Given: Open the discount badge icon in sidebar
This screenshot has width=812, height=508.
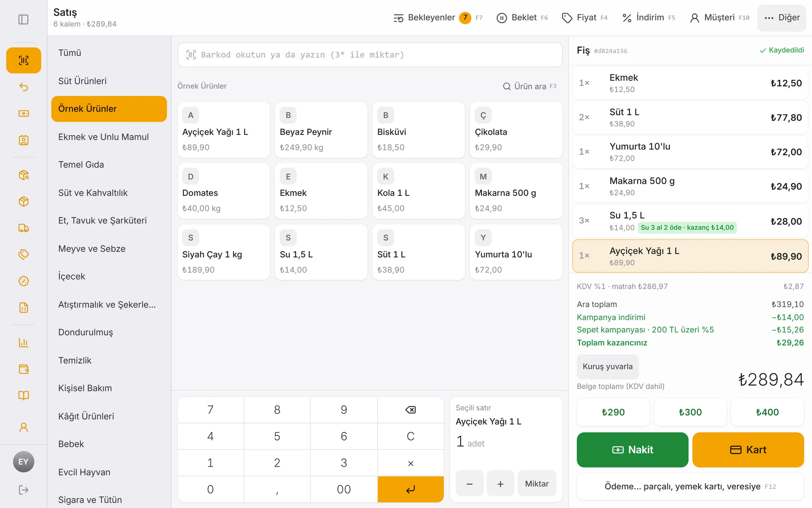Looking at the screenshot, I should click(x=24, y=281).
